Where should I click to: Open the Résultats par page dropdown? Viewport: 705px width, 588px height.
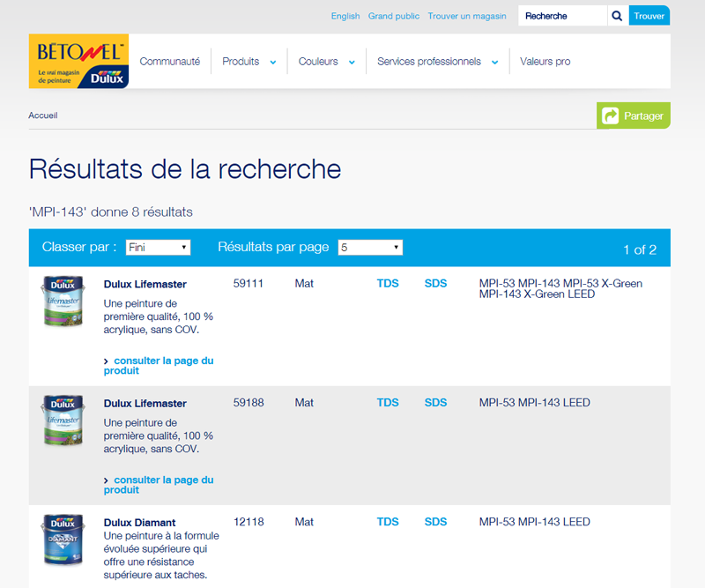click(x=370, y=247)
